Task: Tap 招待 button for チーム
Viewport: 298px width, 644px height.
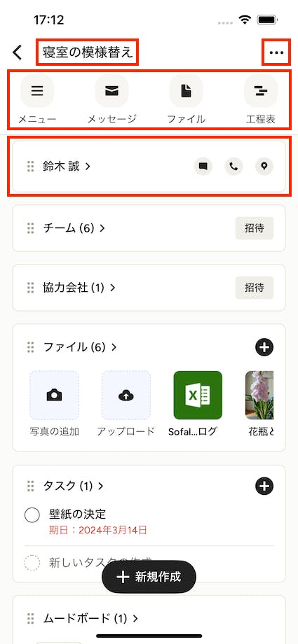Action: pyautogui.click(x=255, y=228)
